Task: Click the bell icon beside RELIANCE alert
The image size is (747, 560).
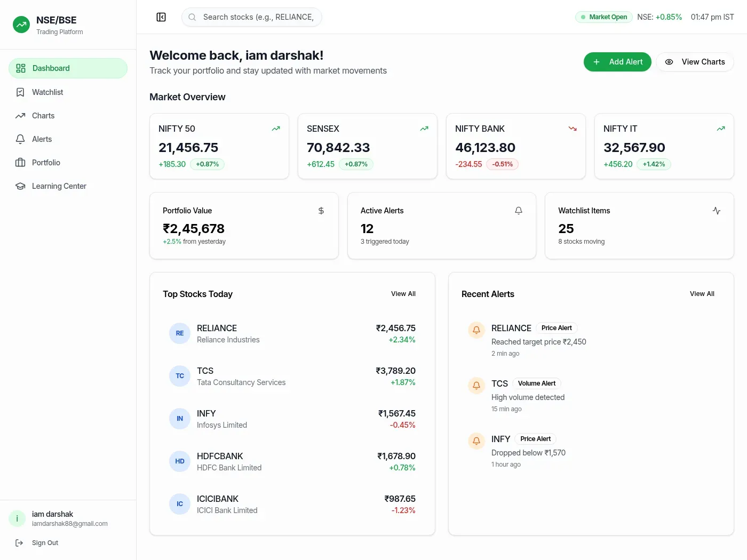Action: 476,330
